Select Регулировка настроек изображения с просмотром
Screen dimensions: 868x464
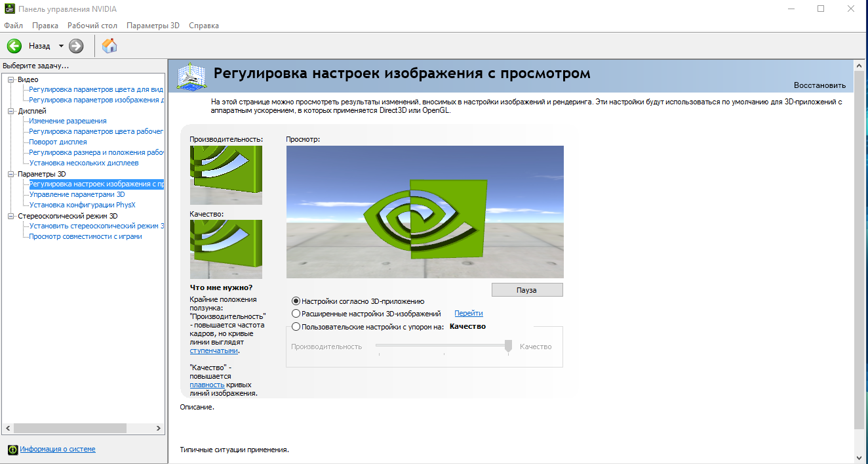pos(96,184)
